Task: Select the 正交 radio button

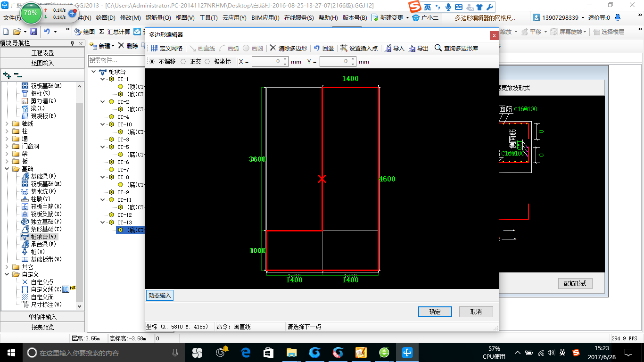Action: pos(183,61)
